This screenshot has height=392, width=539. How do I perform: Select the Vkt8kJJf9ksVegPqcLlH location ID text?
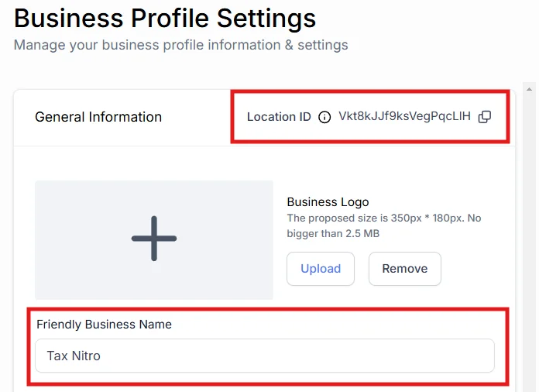[x=404, y=116]
